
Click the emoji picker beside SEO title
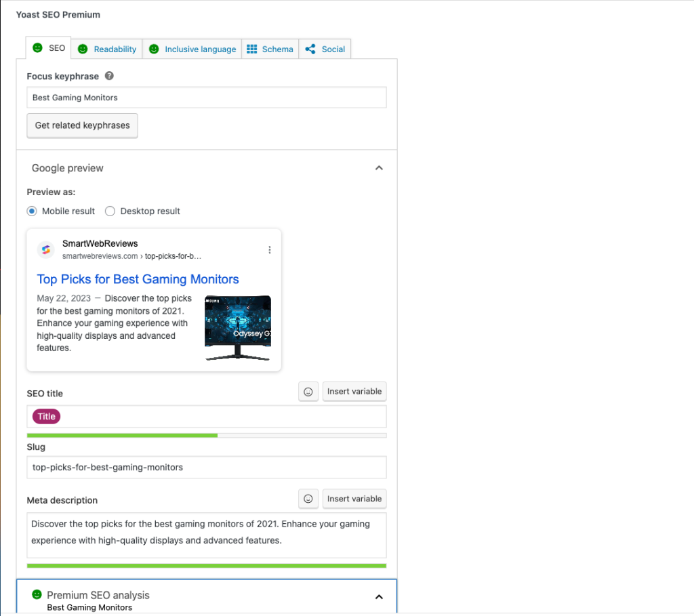click(308, 392)
